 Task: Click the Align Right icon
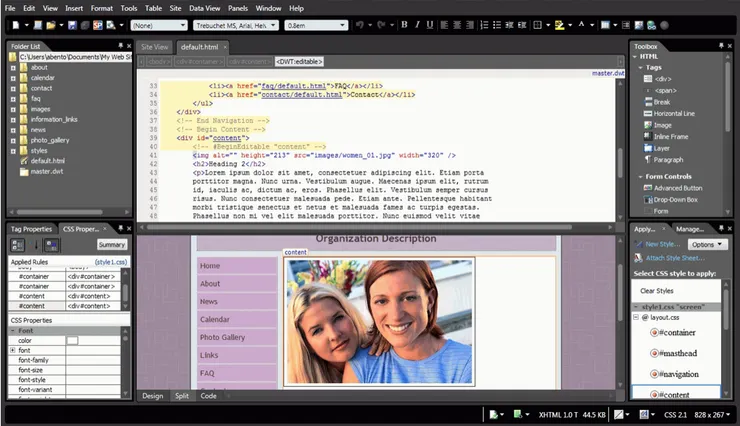[x=470, y=25]
